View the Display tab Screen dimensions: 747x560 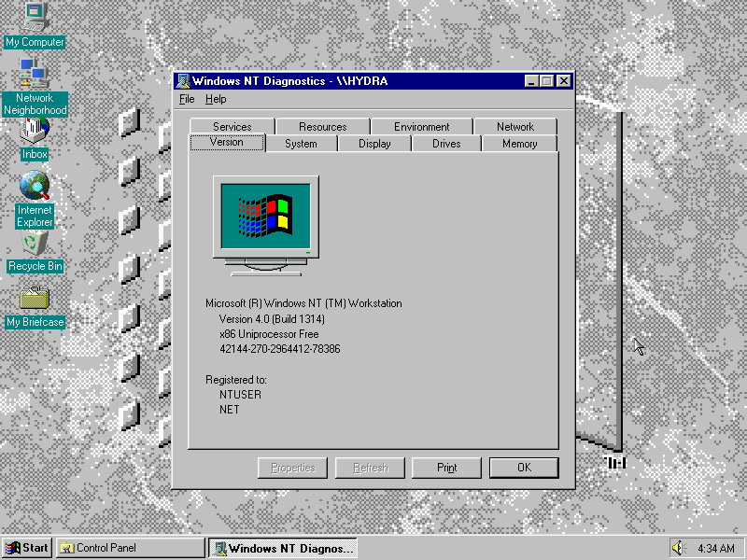click(374, 144)
